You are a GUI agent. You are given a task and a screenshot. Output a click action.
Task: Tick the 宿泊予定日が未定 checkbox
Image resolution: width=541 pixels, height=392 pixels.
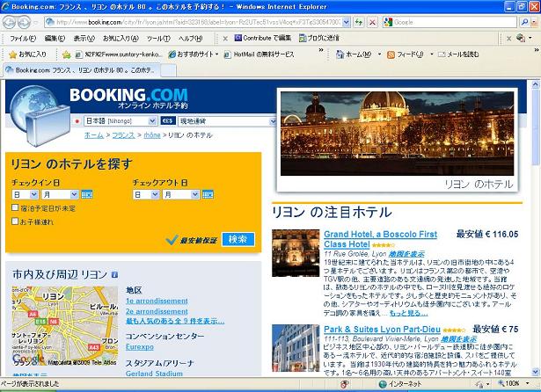pos(15,207)
